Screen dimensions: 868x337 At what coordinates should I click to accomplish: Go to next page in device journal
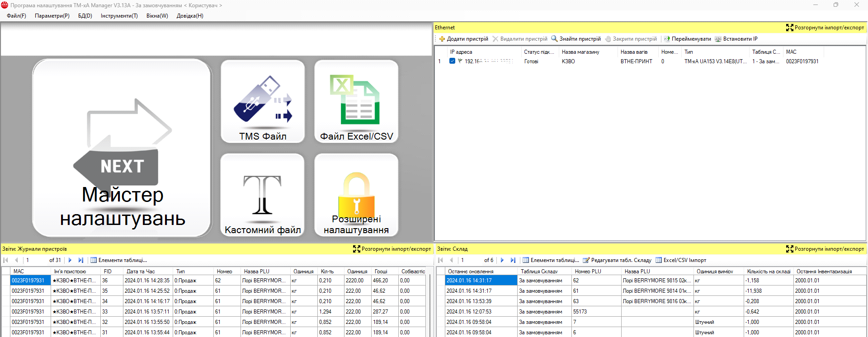(70, 260)
